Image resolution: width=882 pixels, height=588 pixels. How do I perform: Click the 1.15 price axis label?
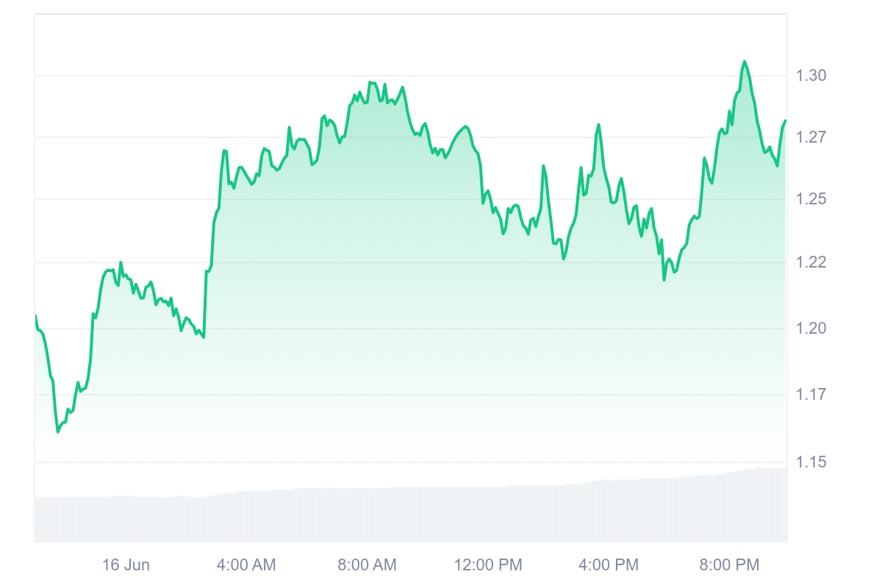coord(811,462)
